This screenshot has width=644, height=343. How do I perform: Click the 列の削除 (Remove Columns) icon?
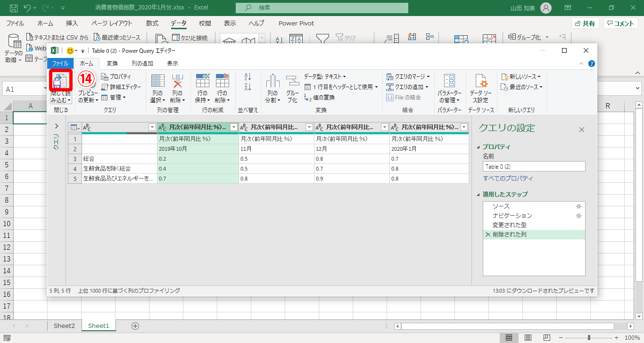click(177, 82)
